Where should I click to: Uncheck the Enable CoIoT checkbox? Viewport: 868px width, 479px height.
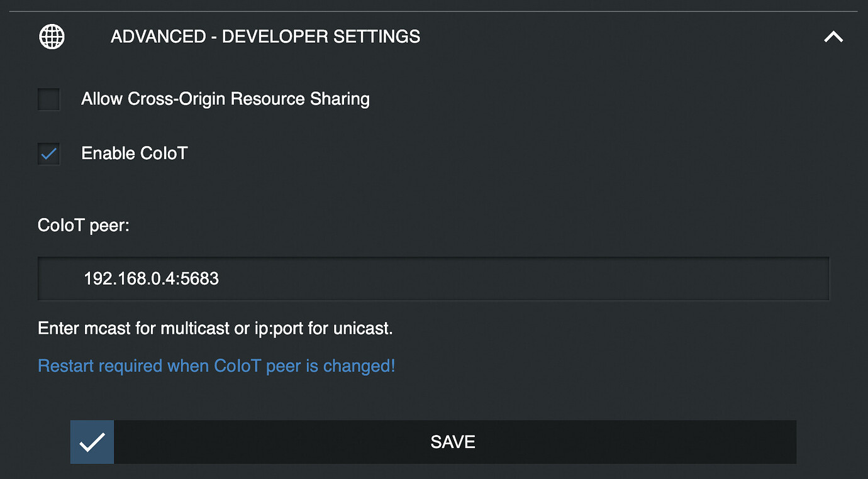pyautogui.click(x=49, y=153)
